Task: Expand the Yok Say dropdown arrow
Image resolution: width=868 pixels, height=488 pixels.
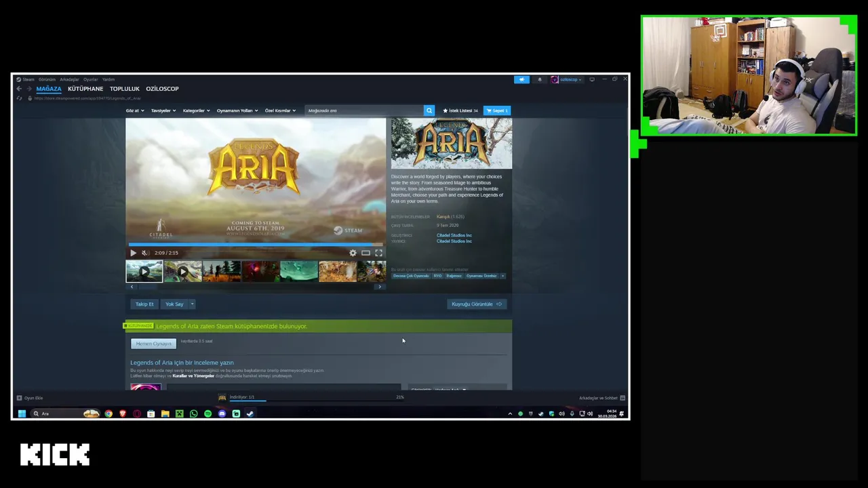Action: tap(192, 304)
